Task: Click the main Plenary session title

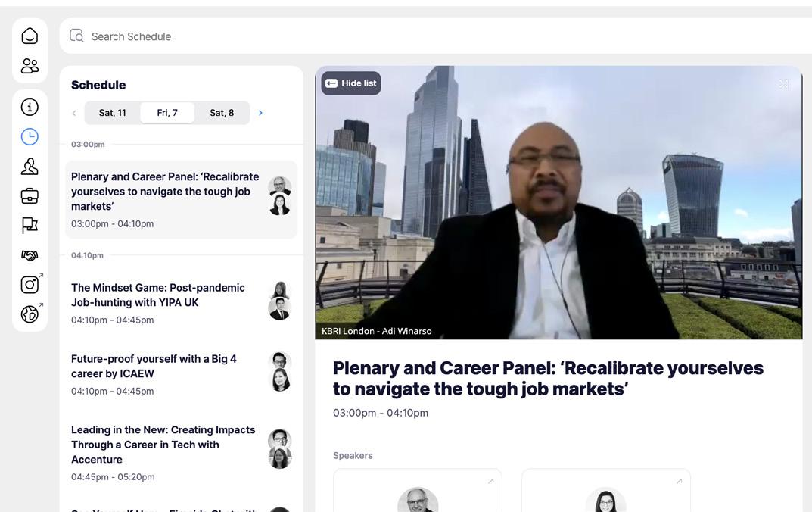Action: tap(548, 378)
